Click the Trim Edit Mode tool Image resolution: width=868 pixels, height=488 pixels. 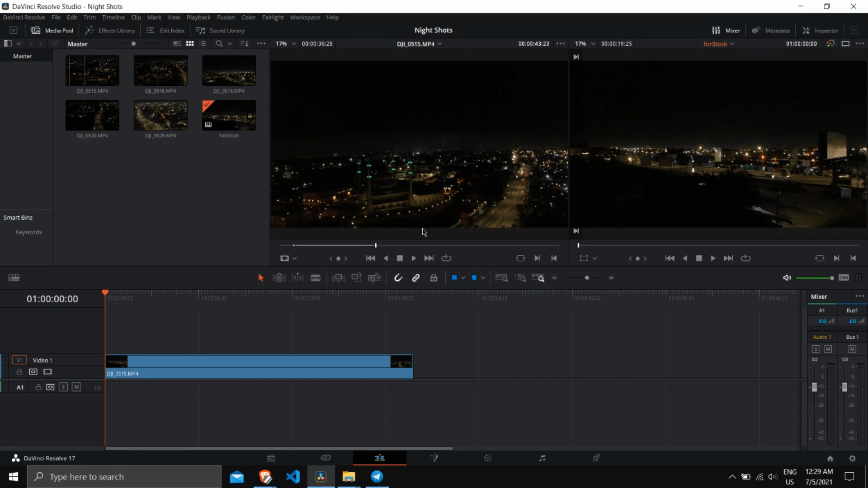click(279, 278)
